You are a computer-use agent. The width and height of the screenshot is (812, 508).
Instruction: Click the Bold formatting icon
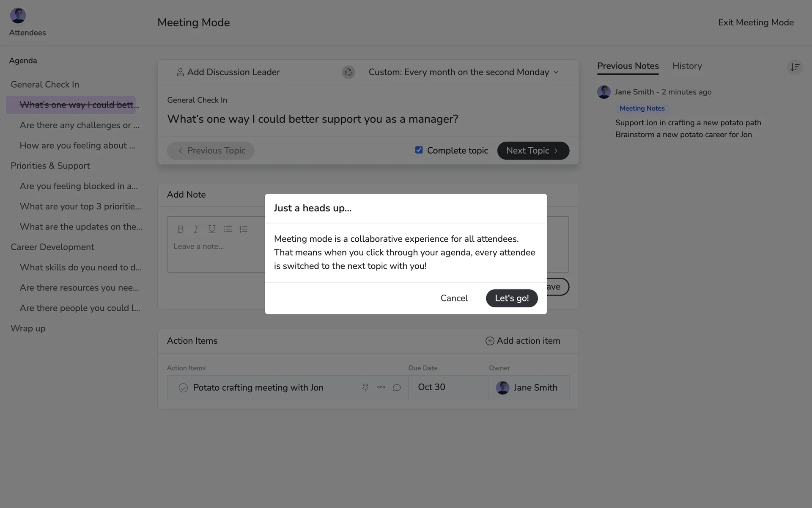pyautogui.click(x=181, y=229)
